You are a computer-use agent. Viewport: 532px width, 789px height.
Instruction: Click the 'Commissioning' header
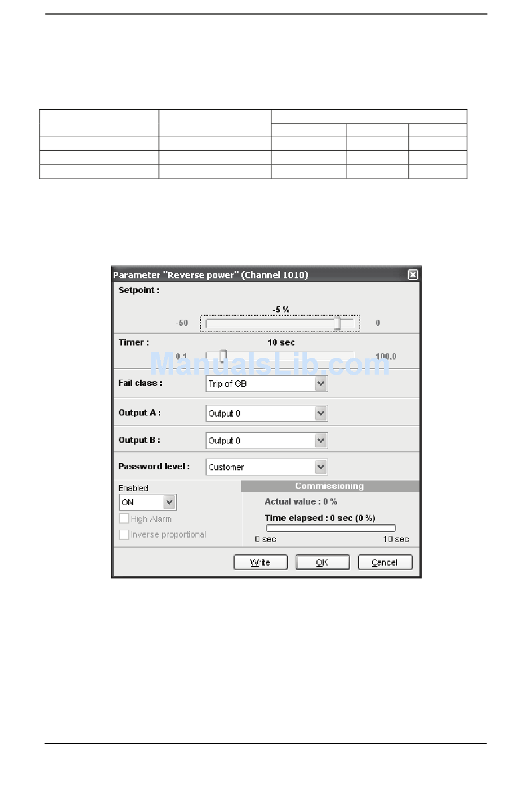[x=330, y=486]
